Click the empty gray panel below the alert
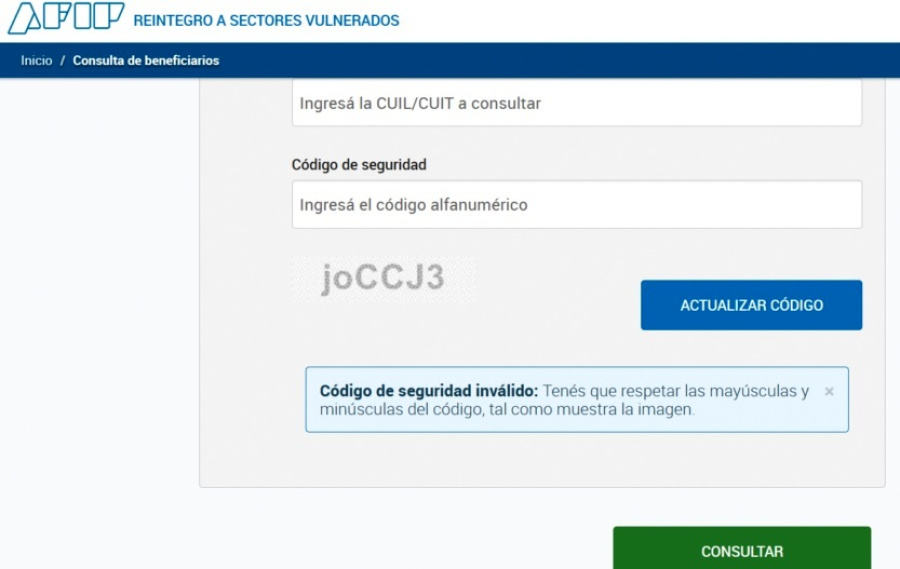This screenshot has width=900, height=569. 542,459
